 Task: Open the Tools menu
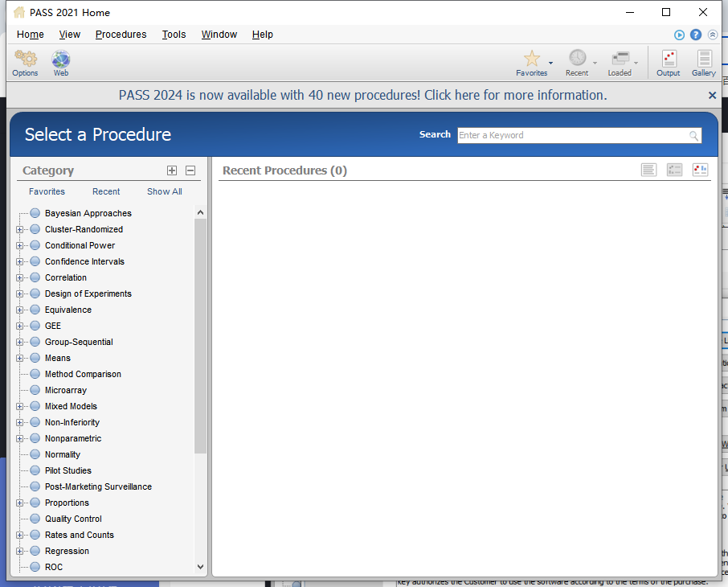coord(174,35)
